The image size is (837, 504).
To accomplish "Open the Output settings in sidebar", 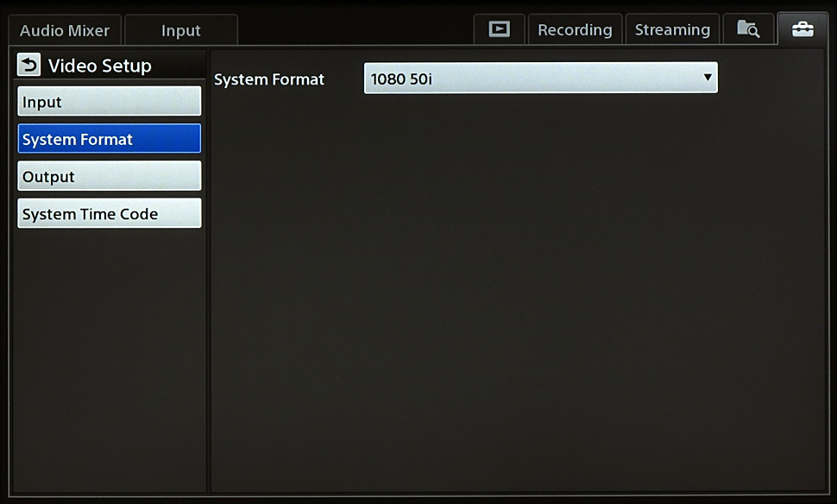I will click(109, 176).
